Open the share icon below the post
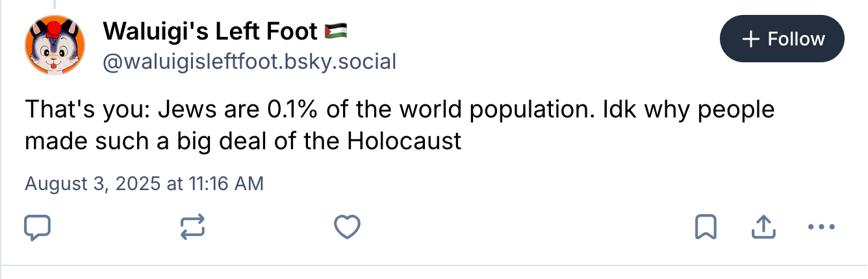868x279 pixels. (763, 227)
